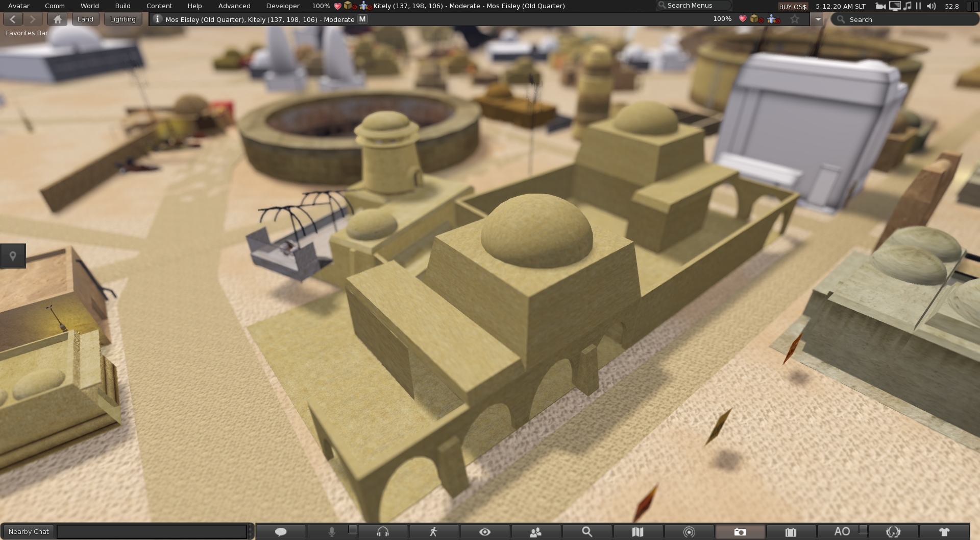Open the World menu

click(x=90, y=6)
